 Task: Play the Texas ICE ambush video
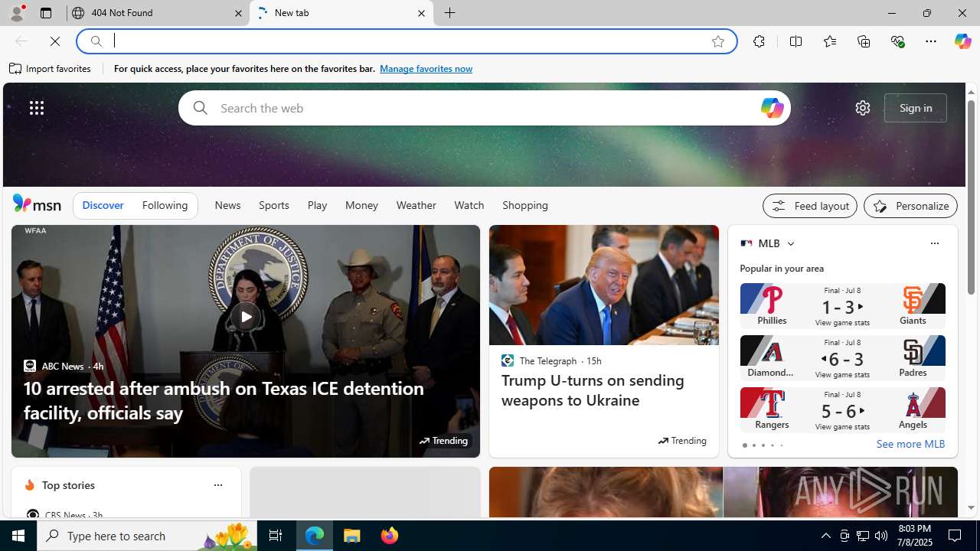245,317
